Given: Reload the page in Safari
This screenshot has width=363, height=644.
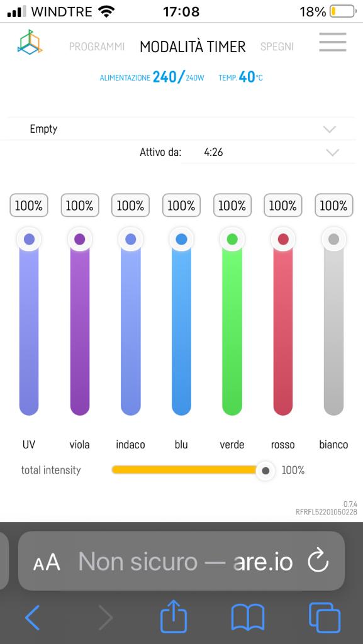Looking at the screenshot, I should point(318,561).
